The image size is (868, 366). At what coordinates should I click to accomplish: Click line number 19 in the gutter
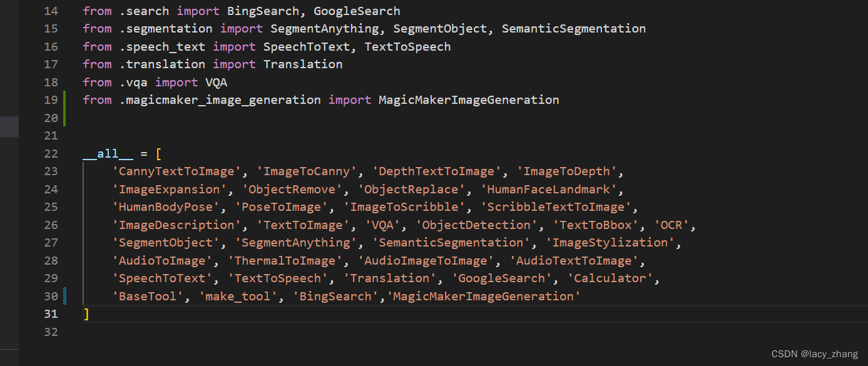(51, 100)
